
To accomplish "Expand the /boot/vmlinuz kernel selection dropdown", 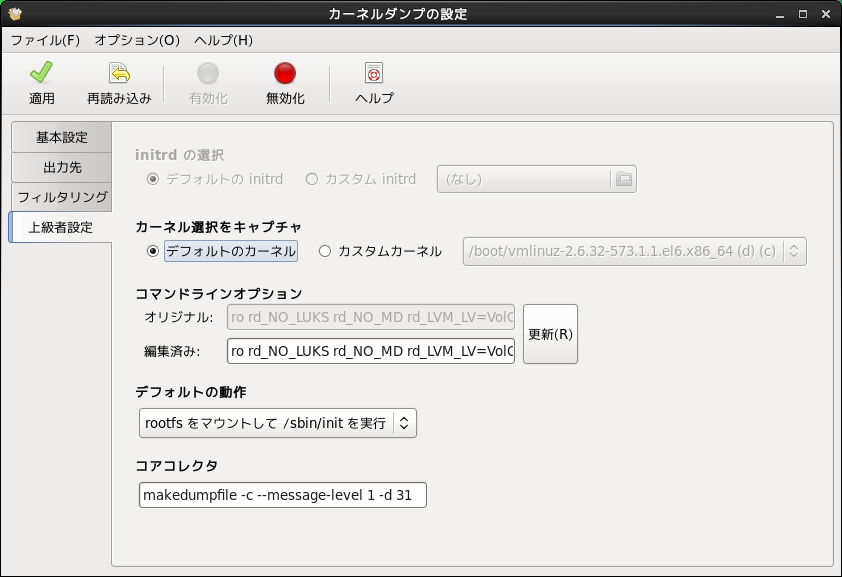I will tap(634, 251).
